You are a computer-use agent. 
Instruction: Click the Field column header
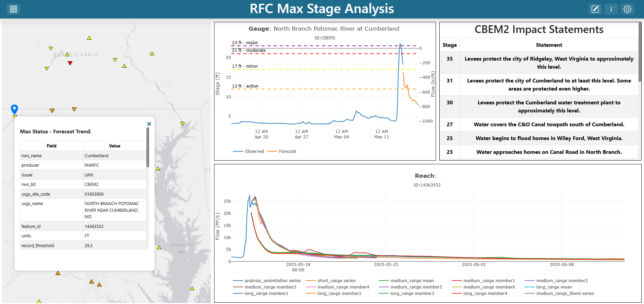point(52,146)
